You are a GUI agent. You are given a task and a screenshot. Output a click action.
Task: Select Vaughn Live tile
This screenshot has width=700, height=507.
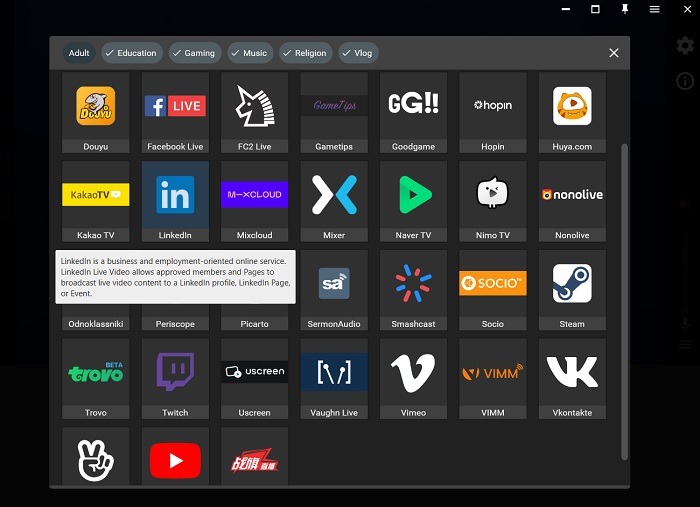tap(334, 379)
